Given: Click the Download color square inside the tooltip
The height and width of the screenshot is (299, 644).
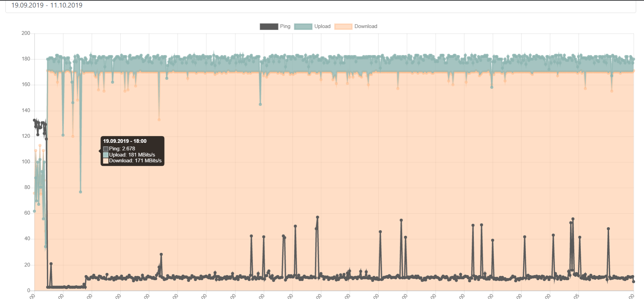Looking at the screenshot, I should click(106, 161).
